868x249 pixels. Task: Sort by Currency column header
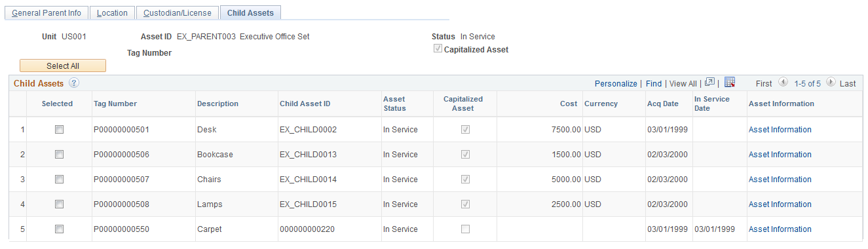pos(601,104)
